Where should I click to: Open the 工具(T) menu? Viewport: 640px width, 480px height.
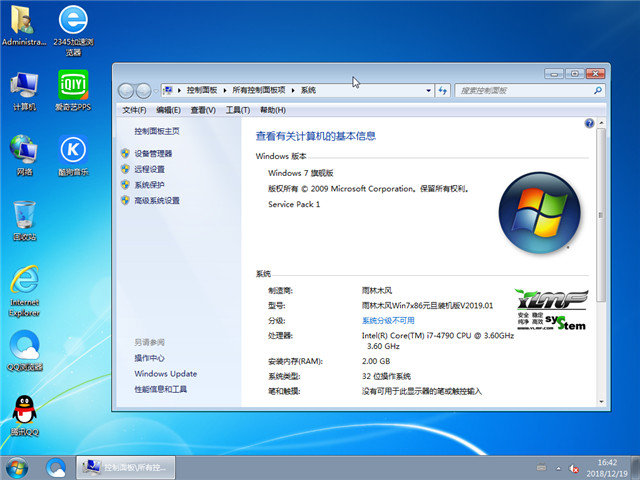[238, 110]
